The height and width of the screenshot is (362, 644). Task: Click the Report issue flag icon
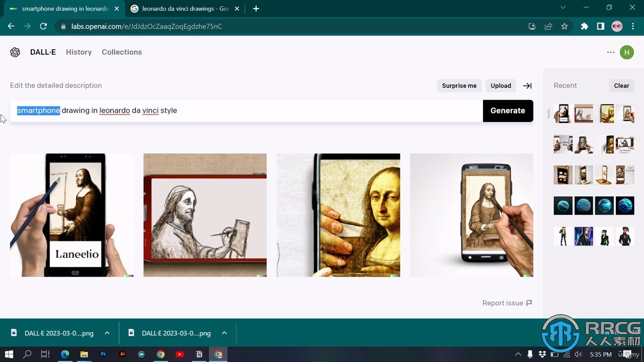tap(529, 303)
